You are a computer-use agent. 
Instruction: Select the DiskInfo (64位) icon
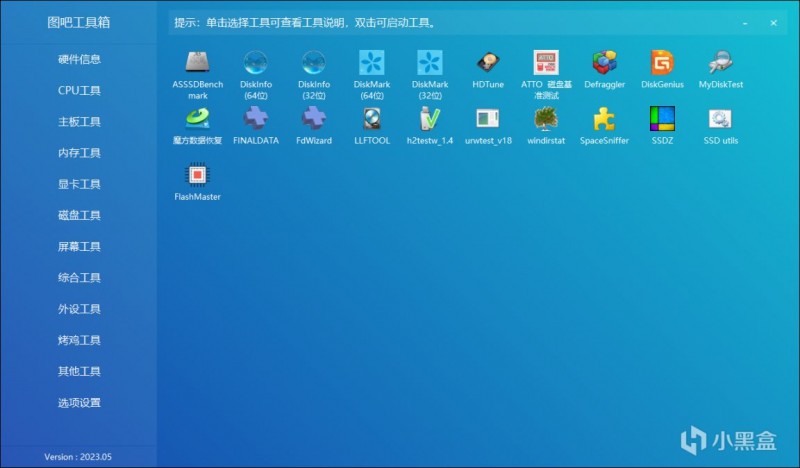click(x=256, y=62)
